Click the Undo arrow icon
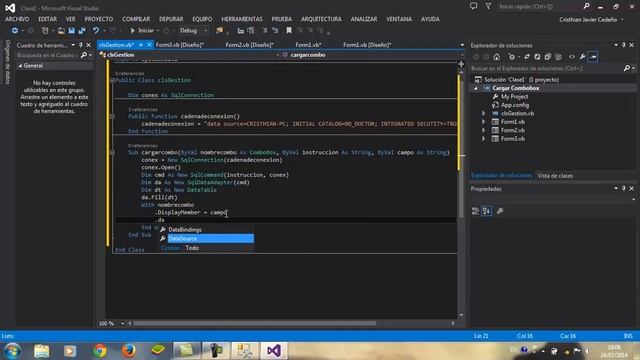The height and width of the screenshot is (360, 640). pyautogui.click(x=96, y=31)
